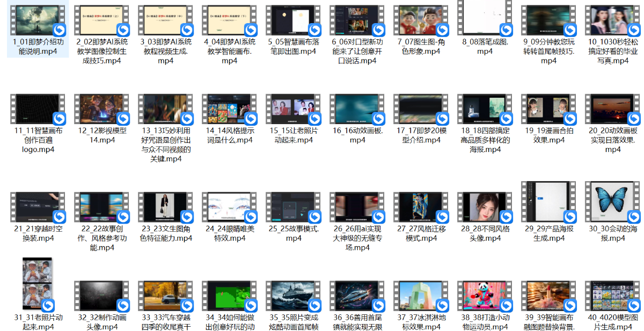644x331 pixels.
Task: Click the file name 3_03即梦AI系统教程视频生成.mp4
Action: pyautogui.click(x=165, y=51)
